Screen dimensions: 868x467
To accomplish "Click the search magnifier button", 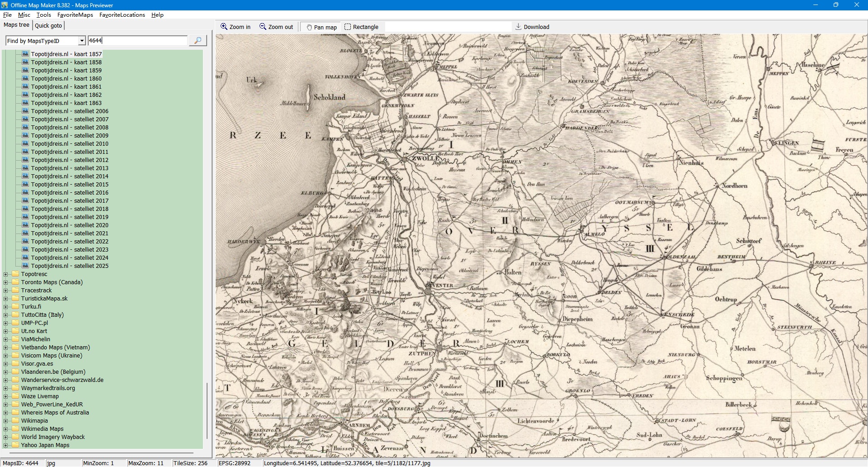I will tap(198, 41).
